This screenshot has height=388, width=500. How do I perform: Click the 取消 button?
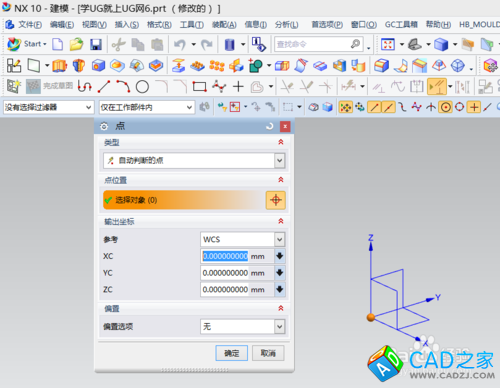pyautogui.click(x=268, y=353)
